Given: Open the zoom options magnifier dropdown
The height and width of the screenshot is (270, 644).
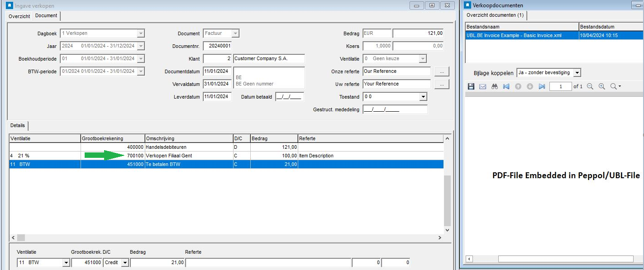Looking at the screenshot, I should 615,86.
